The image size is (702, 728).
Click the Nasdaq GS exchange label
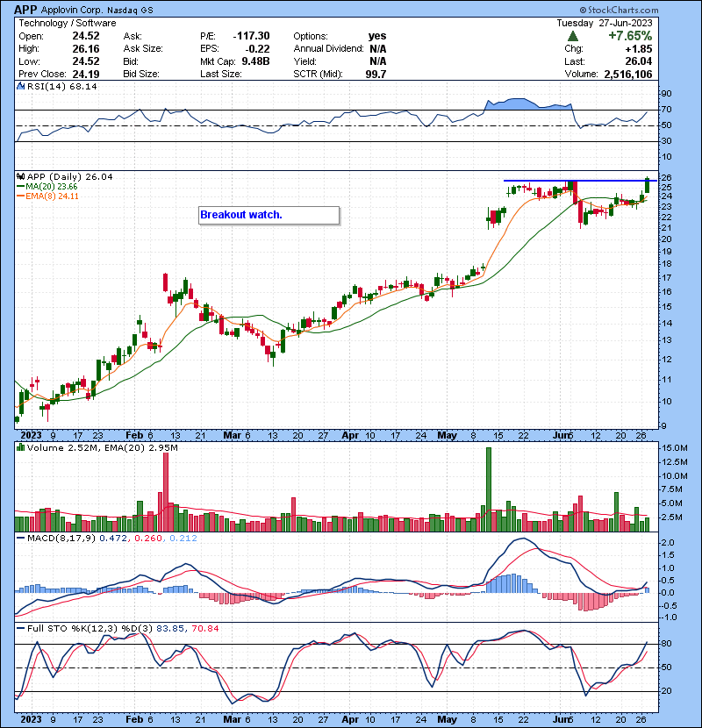pos(130,11)
